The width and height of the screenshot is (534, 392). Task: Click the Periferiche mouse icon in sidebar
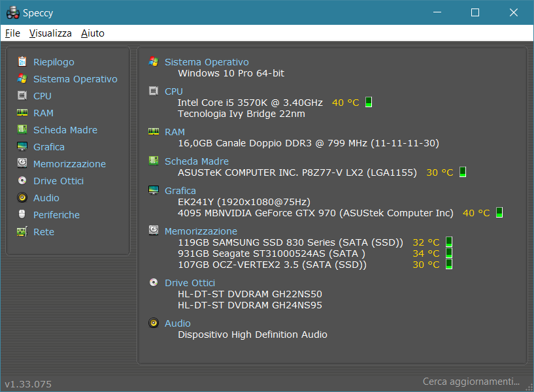click(22, 214)
